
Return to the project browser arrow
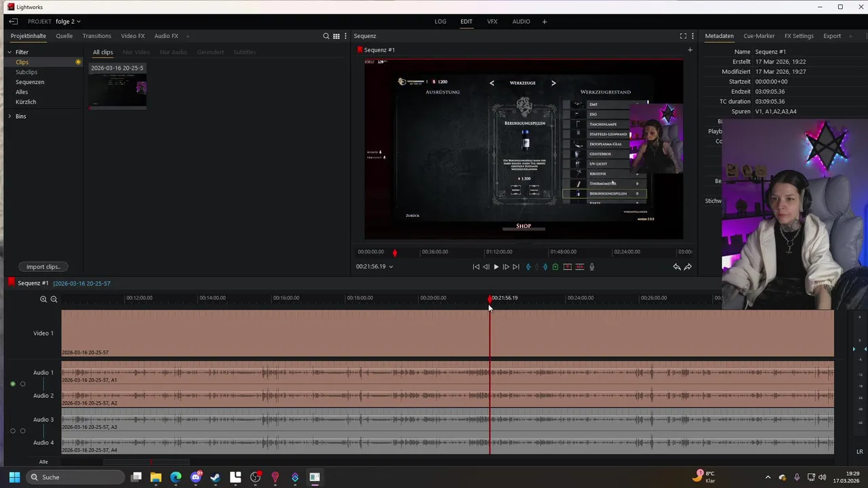pos(14,22)
